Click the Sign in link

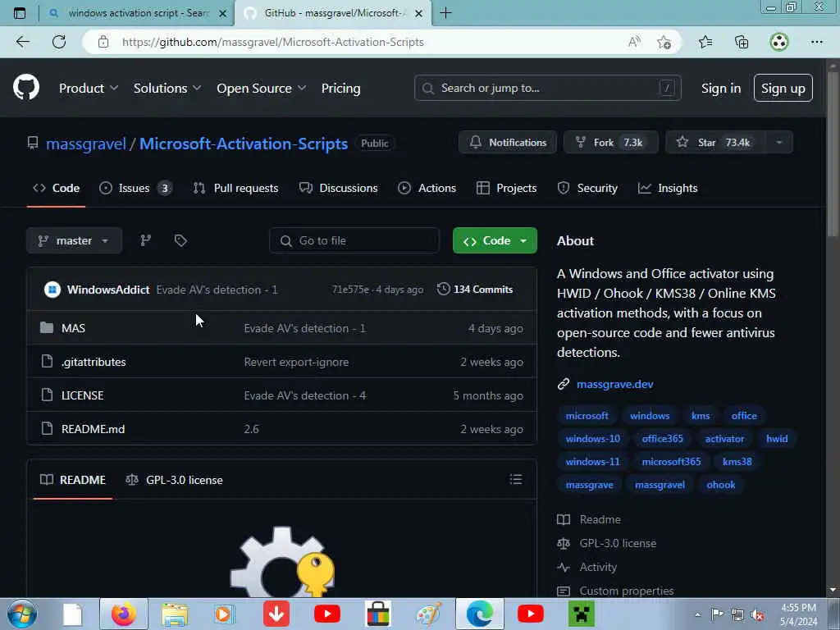[721, 88]
